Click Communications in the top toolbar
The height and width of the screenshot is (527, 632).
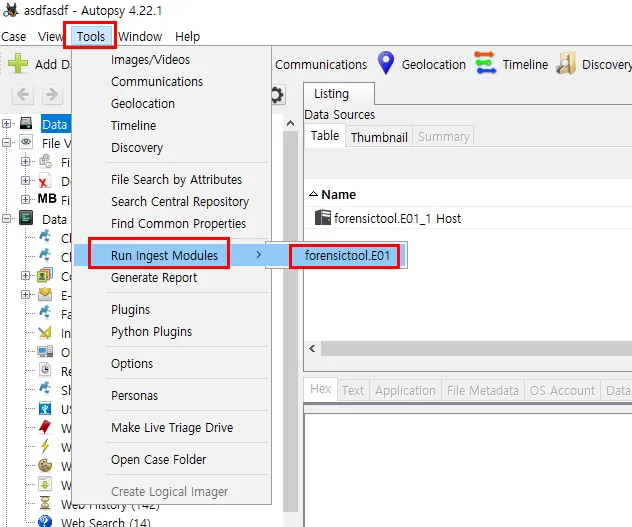(321, 65)
